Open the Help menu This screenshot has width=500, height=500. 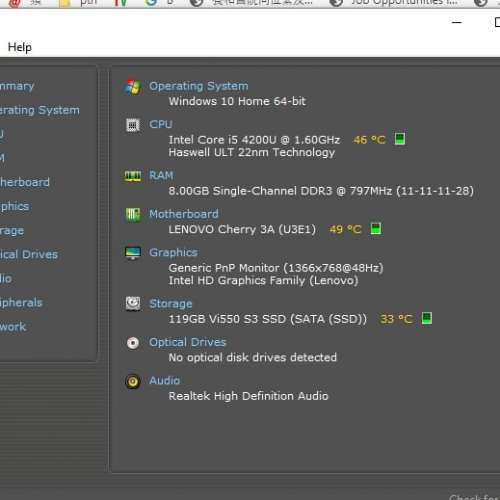(x=20, y=47)
